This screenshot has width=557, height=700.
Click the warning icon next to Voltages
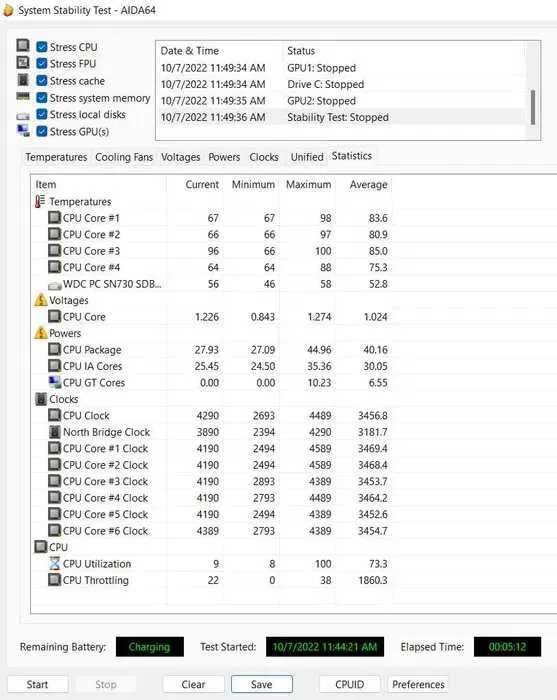pos(41,300)
